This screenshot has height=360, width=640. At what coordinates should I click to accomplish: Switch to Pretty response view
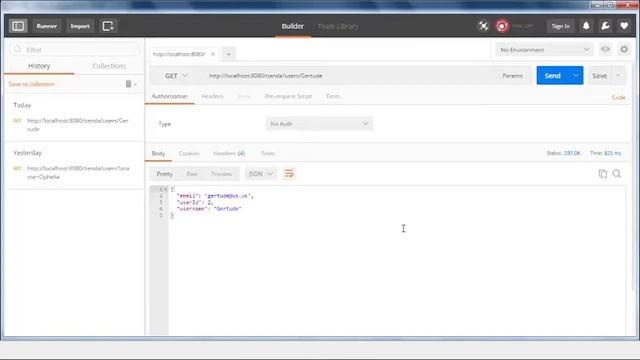(164, 174)
